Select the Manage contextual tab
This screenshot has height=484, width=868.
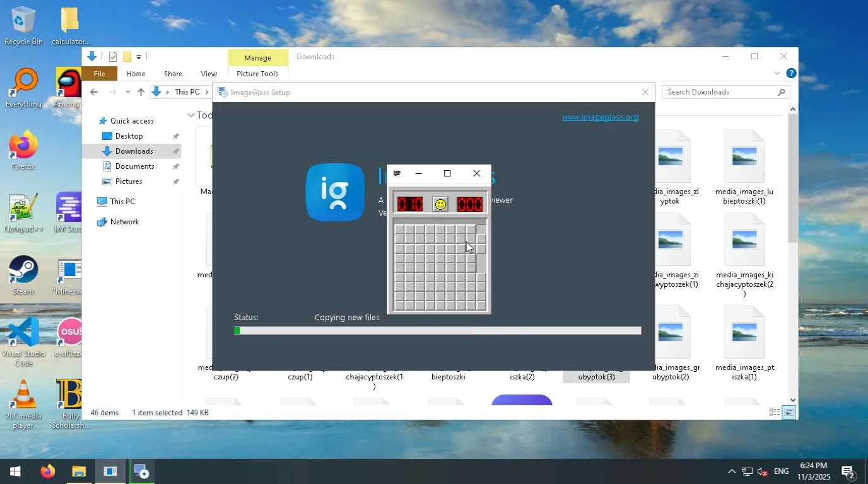coord(257,57)
